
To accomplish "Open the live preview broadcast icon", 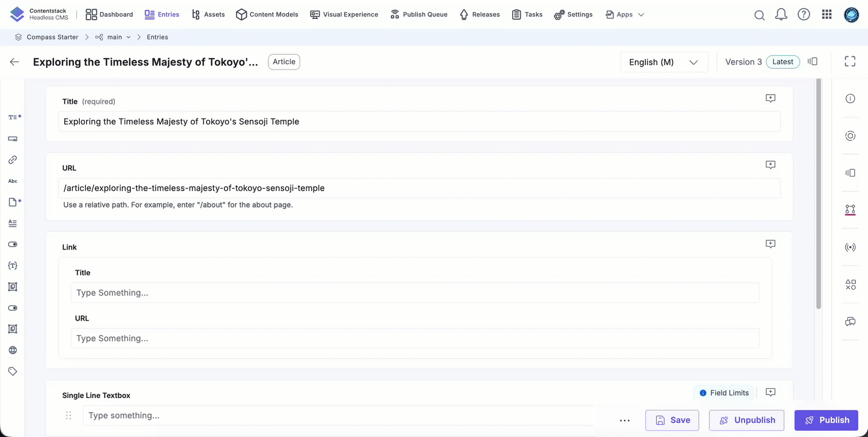I will click(x=850, y=247).
